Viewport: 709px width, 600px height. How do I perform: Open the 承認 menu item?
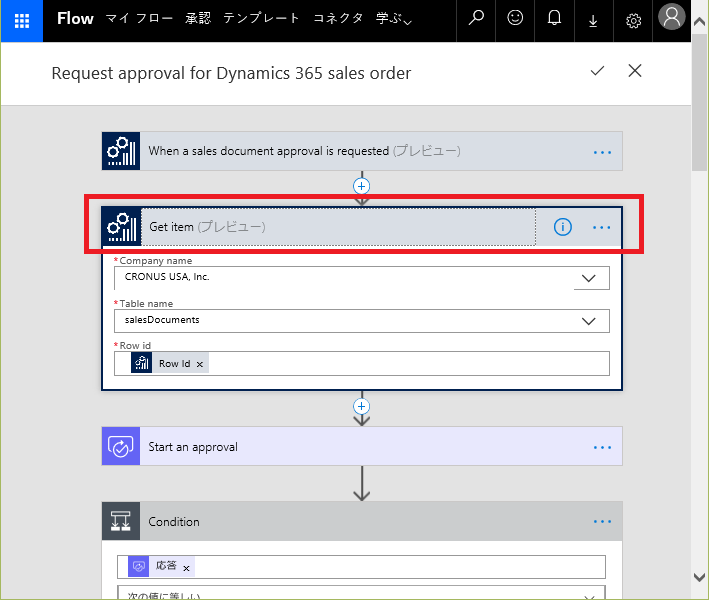pos(198,19)
